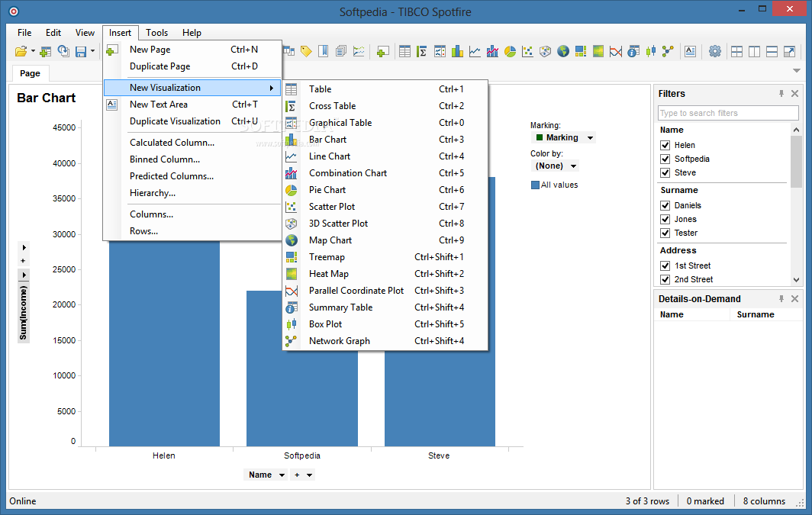Open the File menu
Screen dimensions: 812x515
click(24, 33)
